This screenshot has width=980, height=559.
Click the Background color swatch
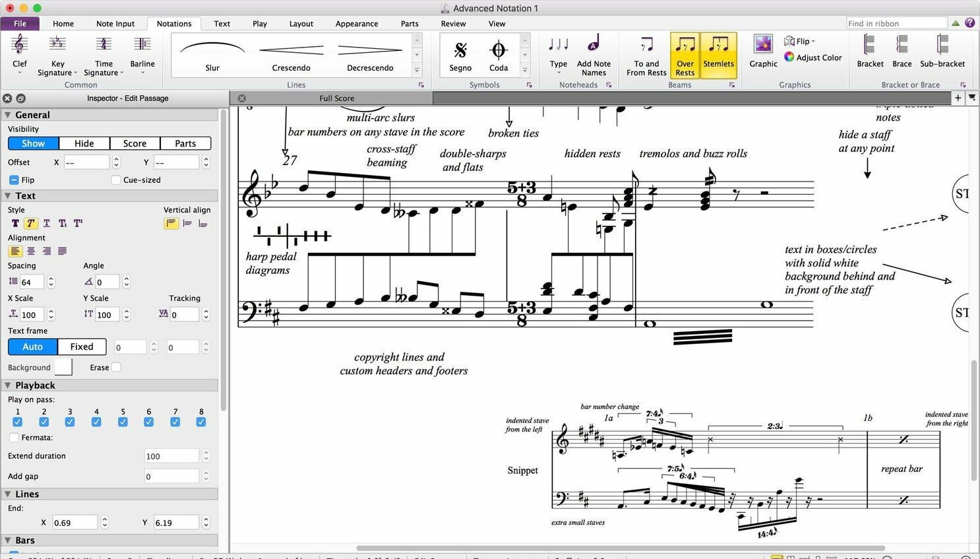click(63, 367)
